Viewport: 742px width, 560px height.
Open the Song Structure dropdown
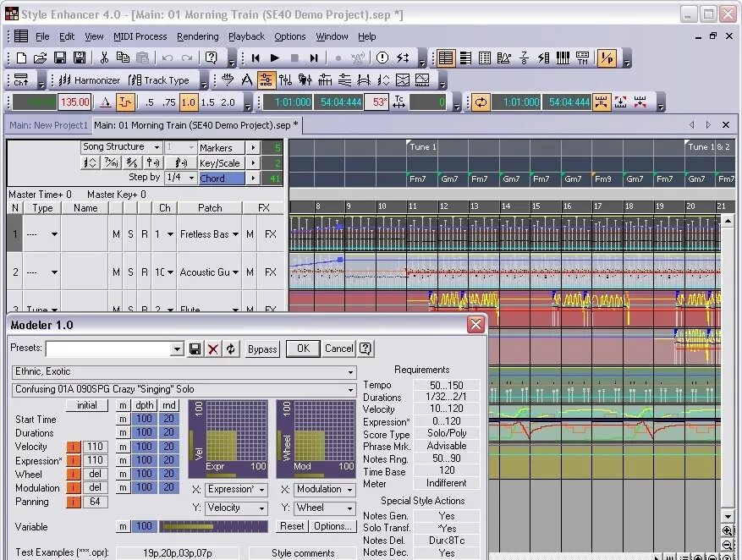(121, 147)
